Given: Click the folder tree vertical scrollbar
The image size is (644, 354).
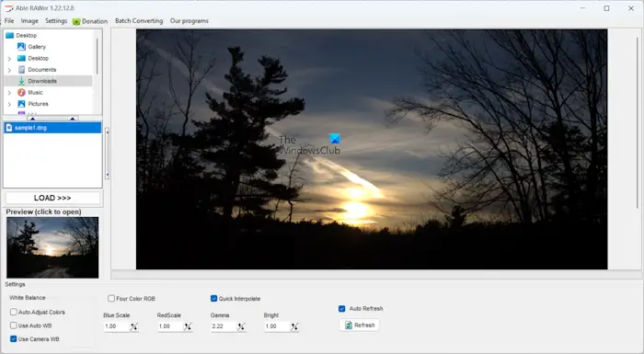Looking at the screenshot, I should coord(98,56).
